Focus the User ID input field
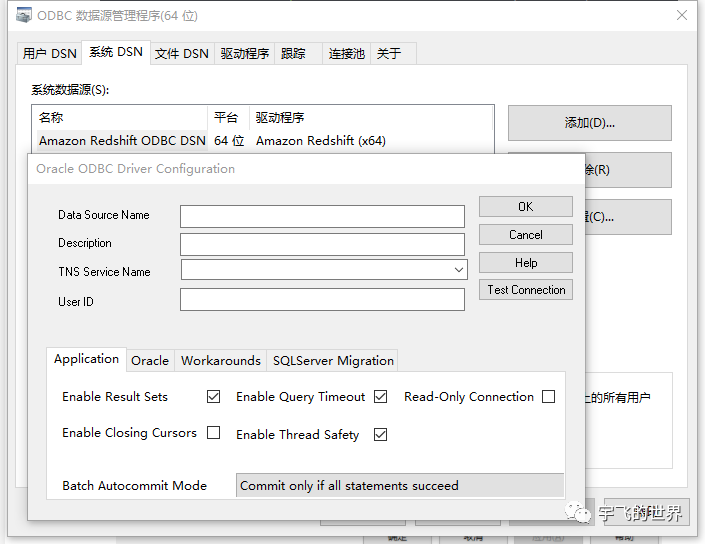 pyautogui.click(x=322, y=299)
